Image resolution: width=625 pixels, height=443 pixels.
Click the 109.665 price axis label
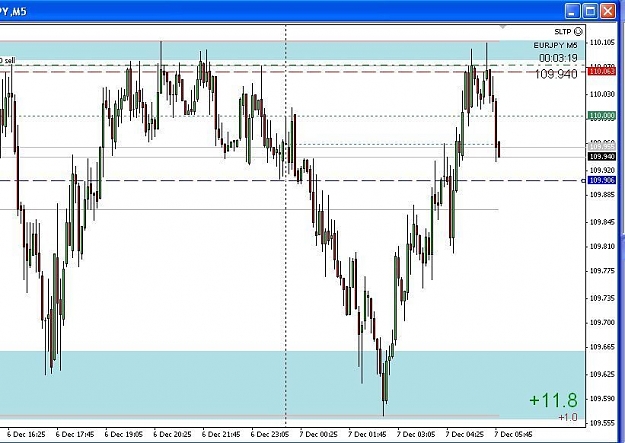point(602,347)
